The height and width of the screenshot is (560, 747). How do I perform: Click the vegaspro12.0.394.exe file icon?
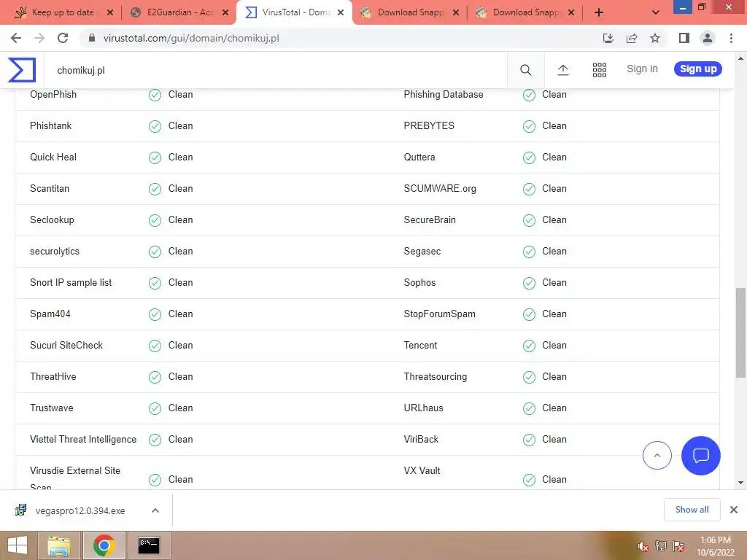click(x=21, y=510)
